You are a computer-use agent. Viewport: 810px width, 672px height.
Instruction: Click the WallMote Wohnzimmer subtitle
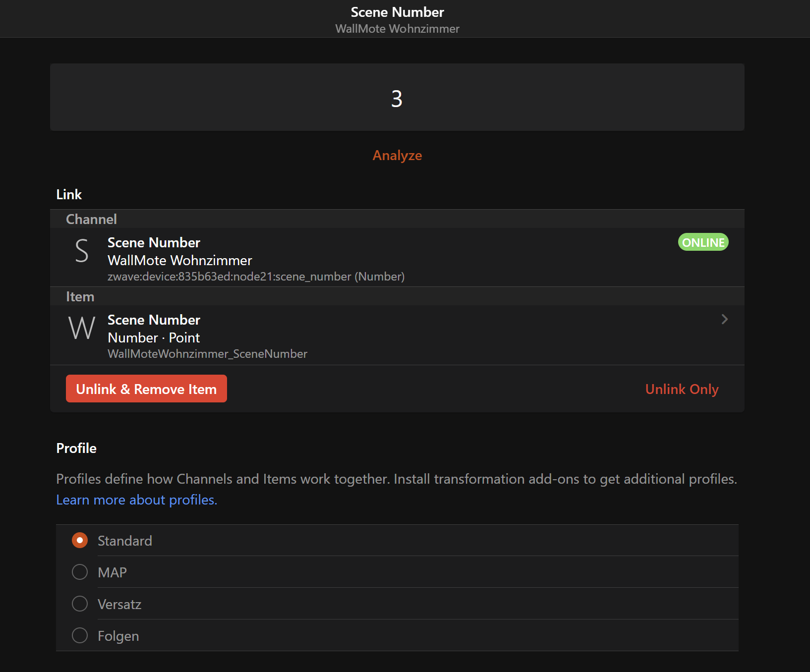click(397, 29)
